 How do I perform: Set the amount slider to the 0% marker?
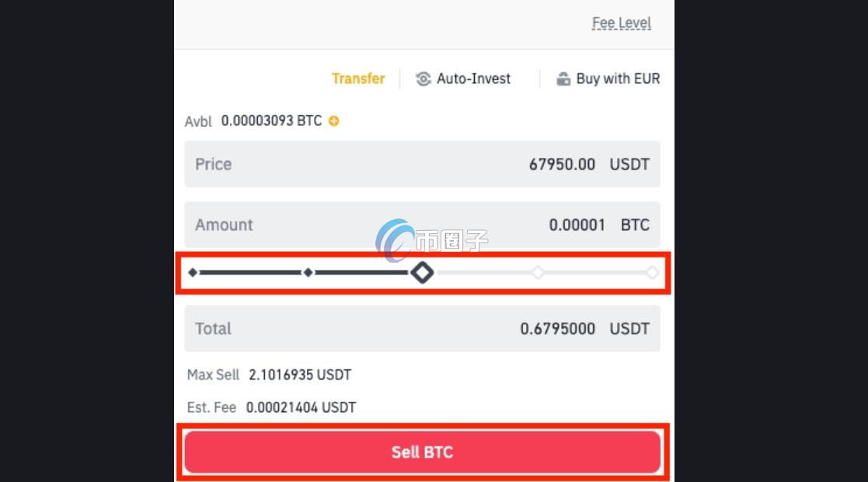pyautogui.click(x=193, y=273)
